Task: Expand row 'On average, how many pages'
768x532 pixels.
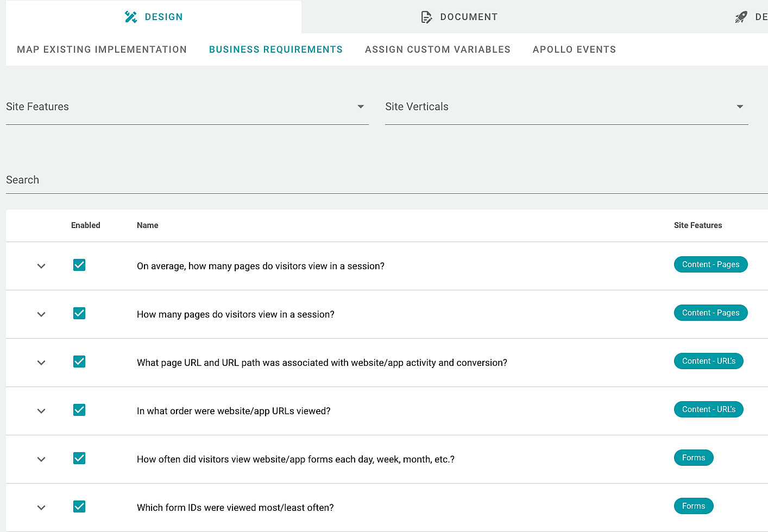Action: pos(41,266)
